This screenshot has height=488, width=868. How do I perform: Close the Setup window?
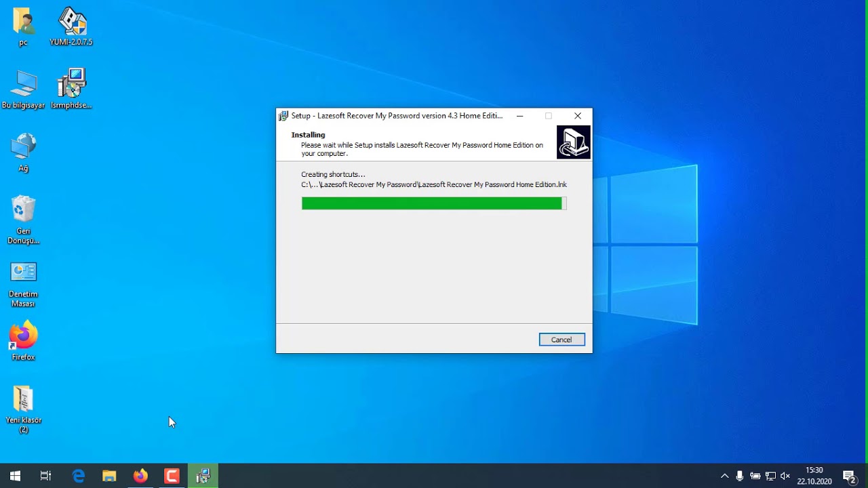click(578, 116)
